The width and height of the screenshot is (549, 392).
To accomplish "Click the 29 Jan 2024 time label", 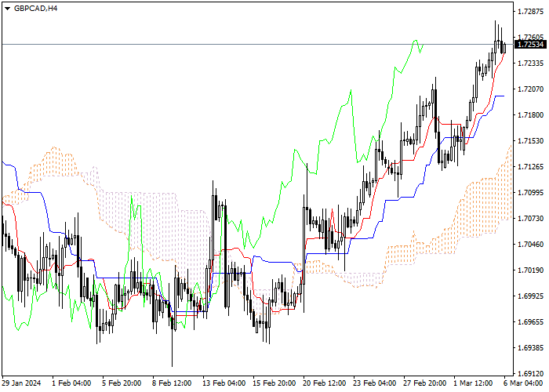I will pos(21,383).
